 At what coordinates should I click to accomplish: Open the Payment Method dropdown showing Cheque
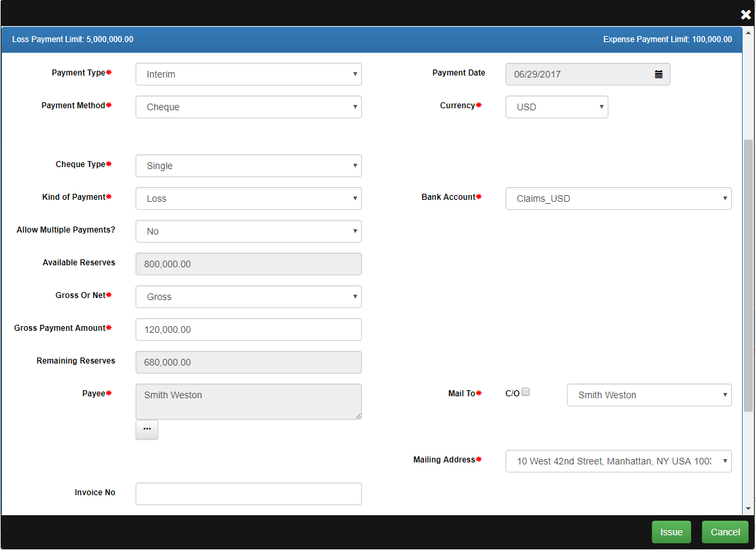coord(248,107)
